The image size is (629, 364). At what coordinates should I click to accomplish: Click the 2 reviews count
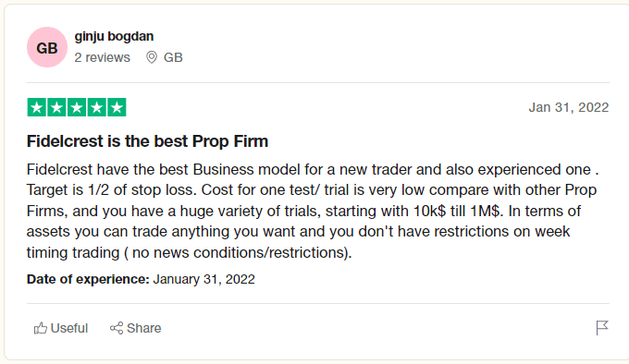click(103, 57)
